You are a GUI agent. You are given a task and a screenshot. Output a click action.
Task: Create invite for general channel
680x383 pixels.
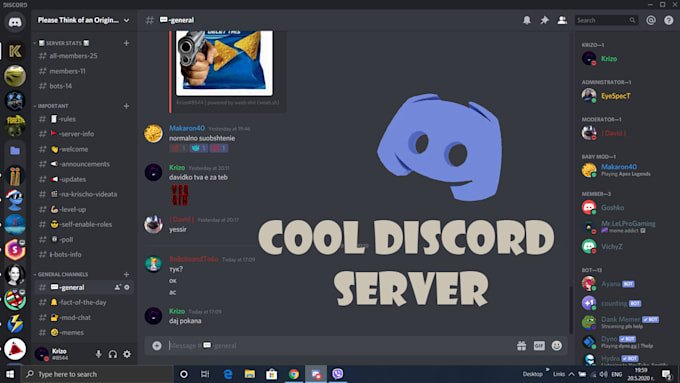(x=118, y=287)
